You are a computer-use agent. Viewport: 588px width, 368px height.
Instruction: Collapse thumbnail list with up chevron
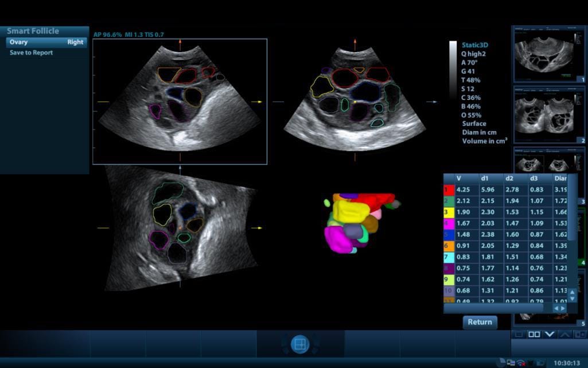[x=564, y=334]
